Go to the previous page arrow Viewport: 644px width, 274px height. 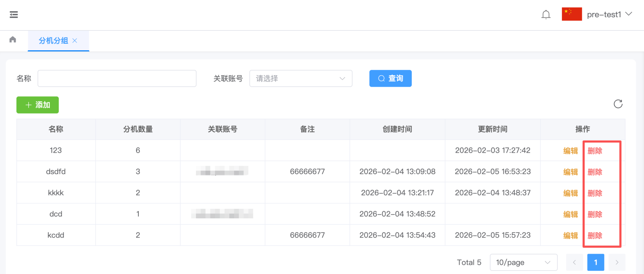click(574, 262)
